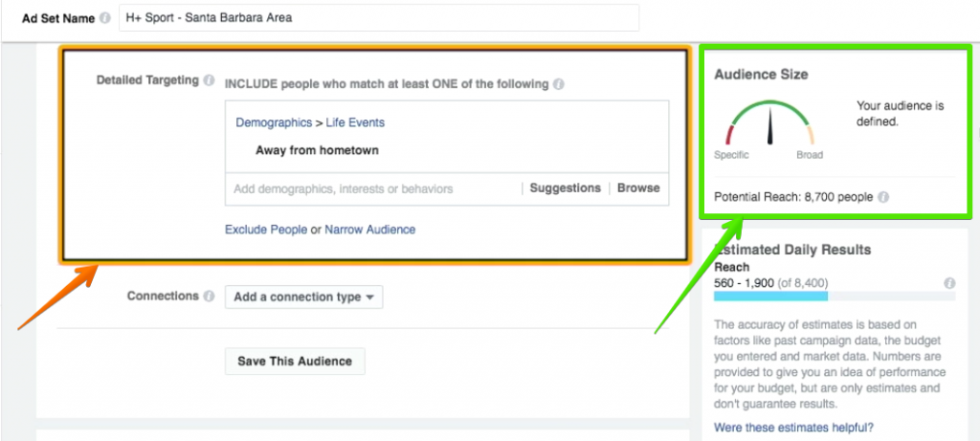Click the Life Events breadcrumb link
Viewport: 980px width, 441px height.
355,123
